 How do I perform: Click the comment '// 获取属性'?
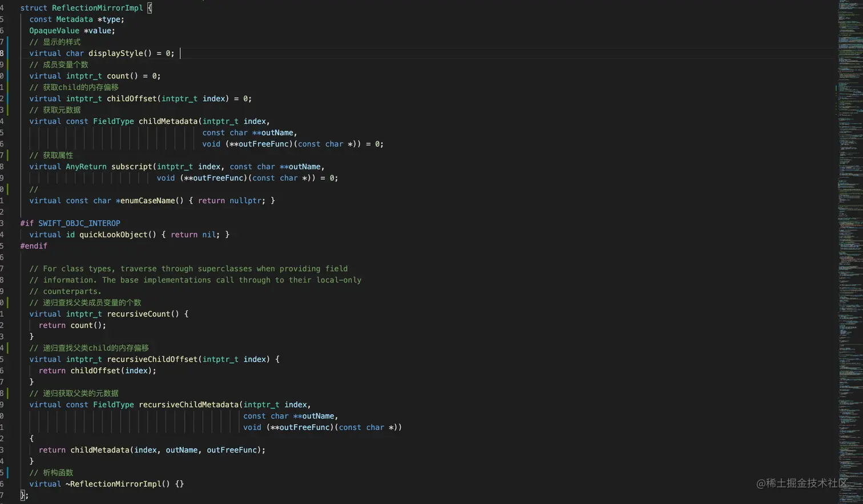[51, 155]
